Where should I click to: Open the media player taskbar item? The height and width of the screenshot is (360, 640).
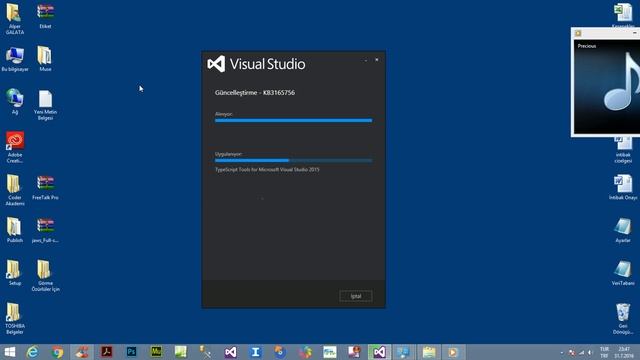coord(453,352)
